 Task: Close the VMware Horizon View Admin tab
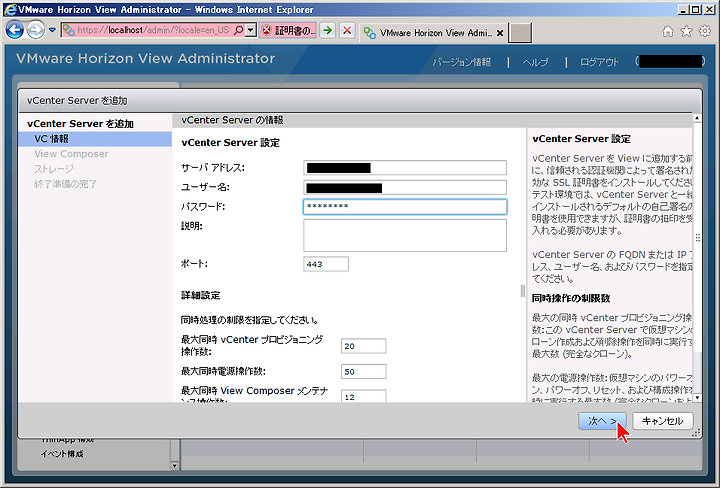(500, 33)
